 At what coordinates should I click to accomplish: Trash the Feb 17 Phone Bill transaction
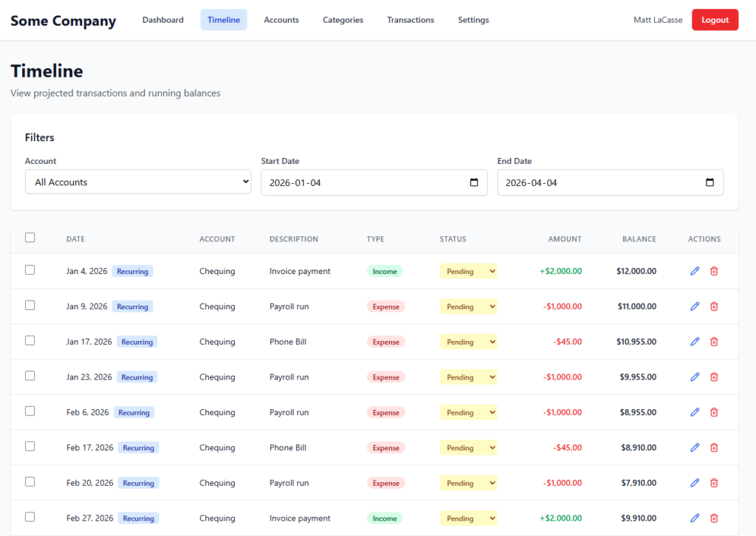[714, 447]
